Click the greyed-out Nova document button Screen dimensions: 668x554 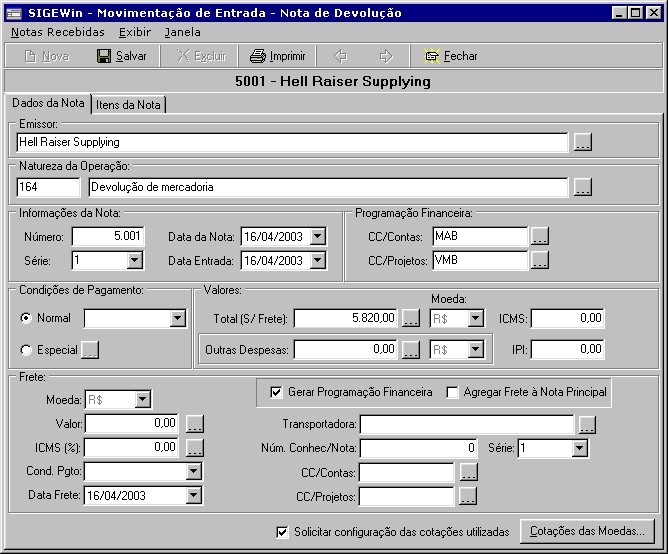coord(47,56)
